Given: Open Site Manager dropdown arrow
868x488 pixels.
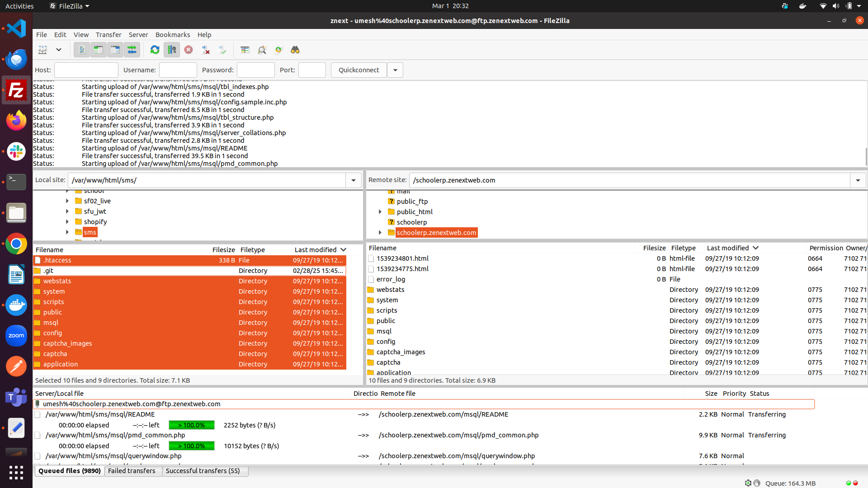Looking at the screenshot, I should click(59, 50).
